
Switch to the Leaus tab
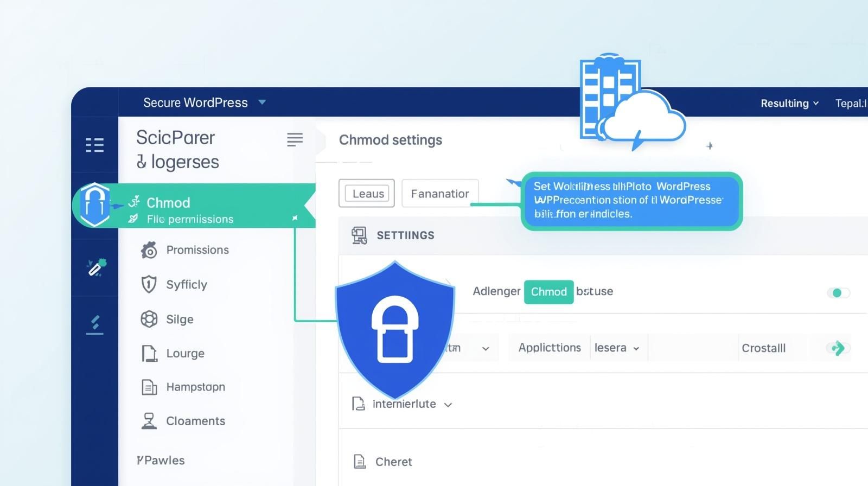pyautogui.click(x=367, y=193)
